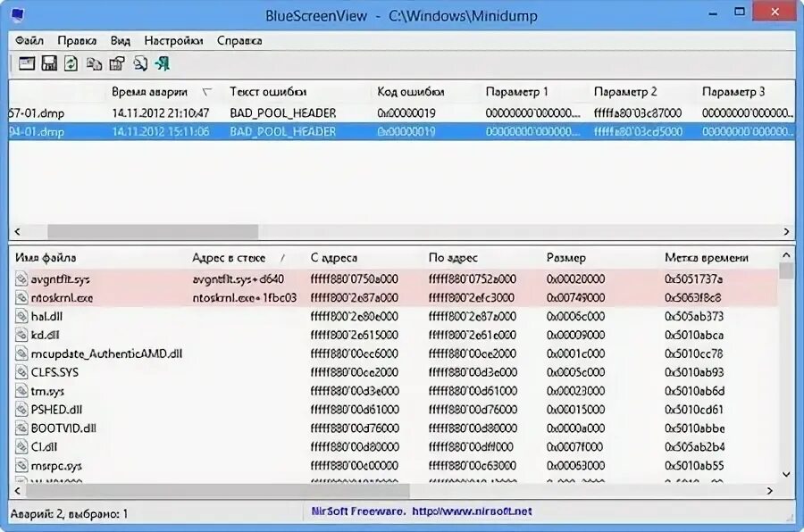Click the Save Selected Items floppy icon

coord(49,63)
